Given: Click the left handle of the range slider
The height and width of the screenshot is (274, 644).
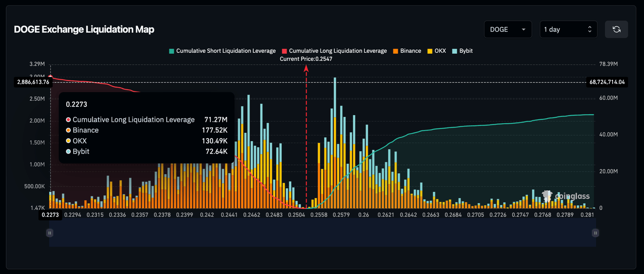Looking at the screenshot, I should click(49, 233).
